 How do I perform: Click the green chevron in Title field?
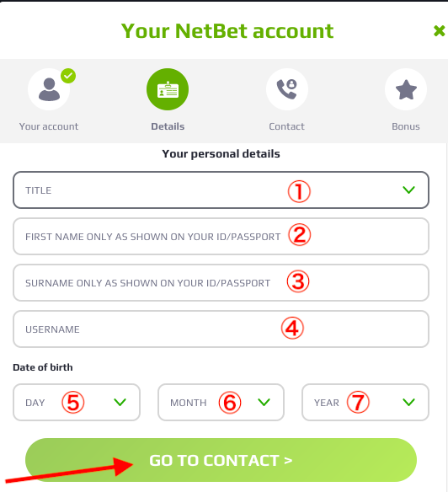408,190
